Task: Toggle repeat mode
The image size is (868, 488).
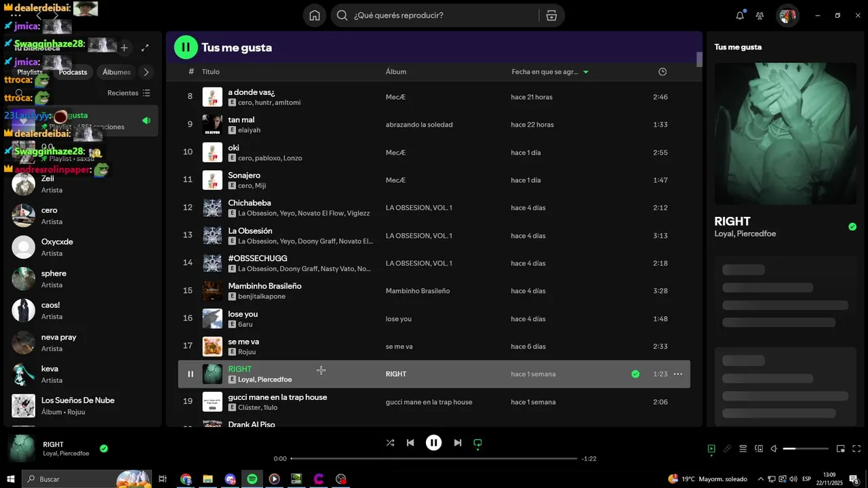Action: click(x=477, y=443)
